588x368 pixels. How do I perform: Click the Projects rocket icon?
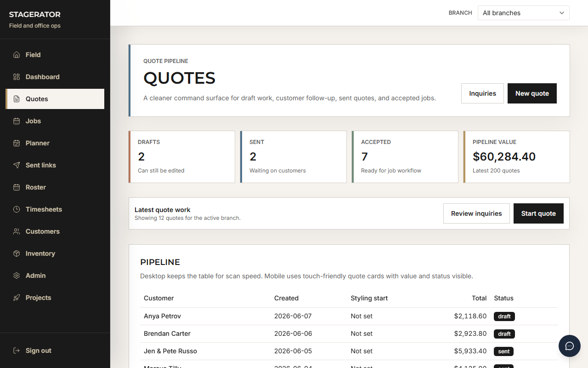(x=17, y=298)
